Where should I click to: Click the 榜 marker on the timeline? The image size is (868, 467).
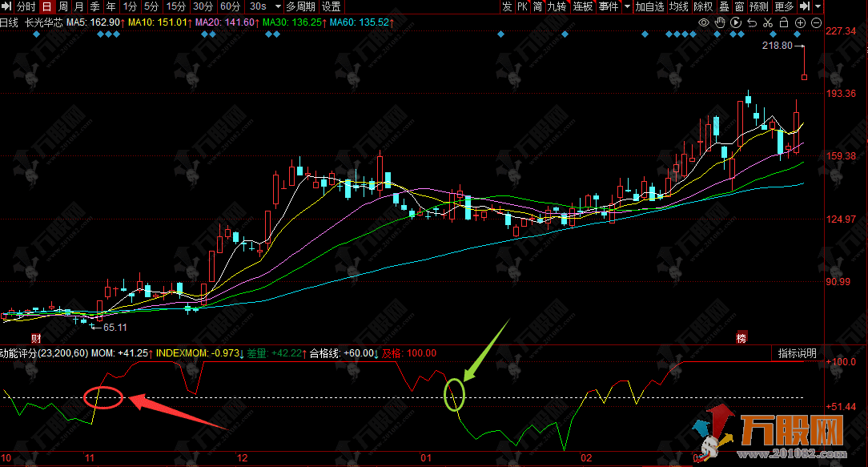[741, 339]
